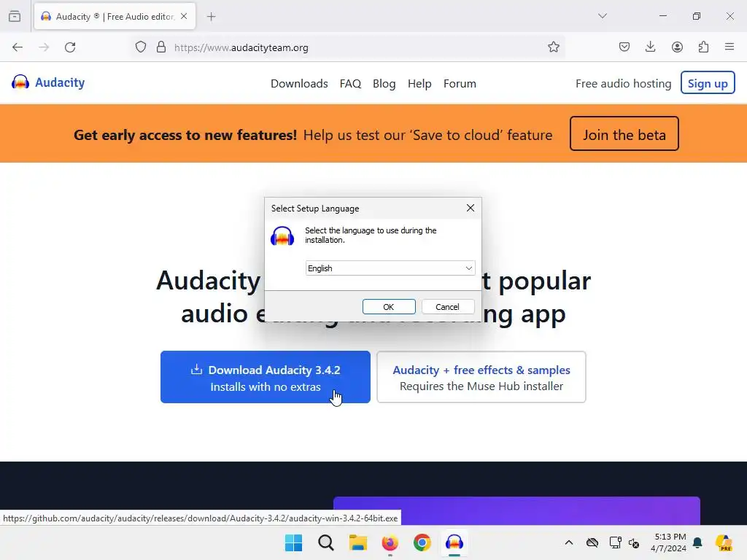Open the list all tabs chevron
This screenshot has width=747, height=560.
pos(603,16)
